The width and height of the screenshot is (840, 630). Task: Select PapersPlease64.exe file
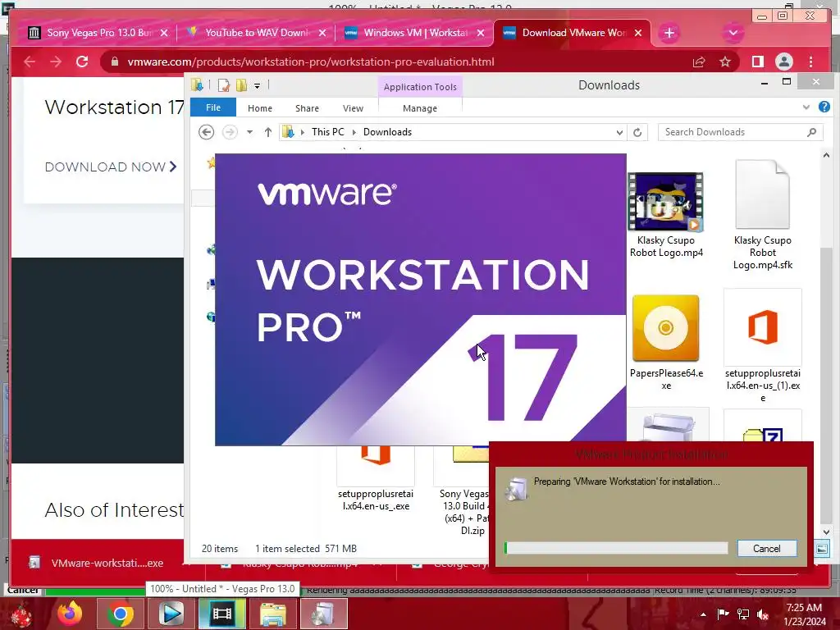click(x=666, y=342)
